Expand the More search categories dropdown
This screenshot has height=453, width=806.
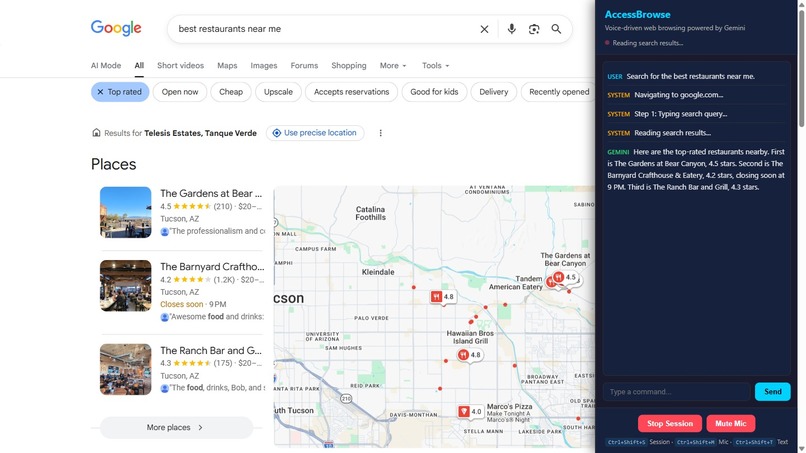tap(393, 66)
